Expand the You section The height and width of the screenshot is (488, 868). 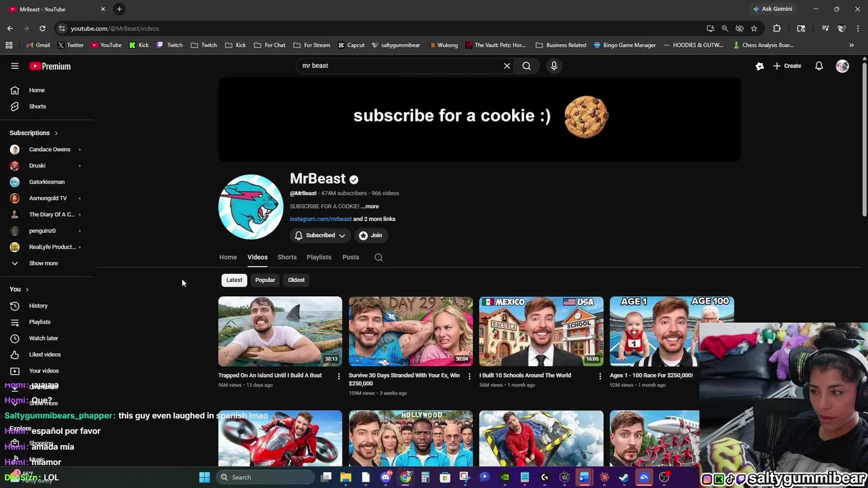pyautogui.click(x=19, y=289)
